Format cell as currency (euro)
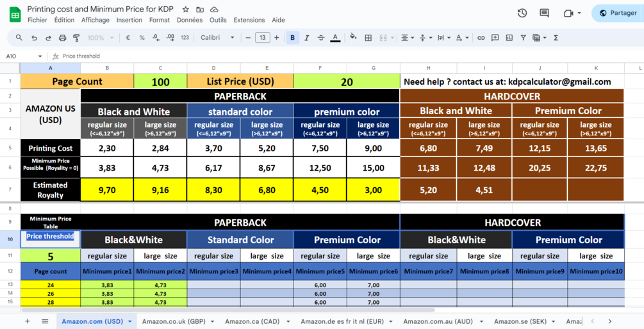Image resolution: width=644 pixels, height=329 pixels. pyautogui.click(x=128, y=37)
